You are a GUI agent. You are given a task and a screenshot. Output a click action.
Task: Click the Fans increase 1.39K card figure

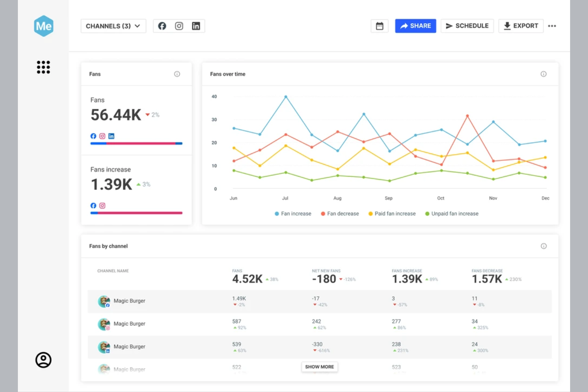[x=111, y=184]
